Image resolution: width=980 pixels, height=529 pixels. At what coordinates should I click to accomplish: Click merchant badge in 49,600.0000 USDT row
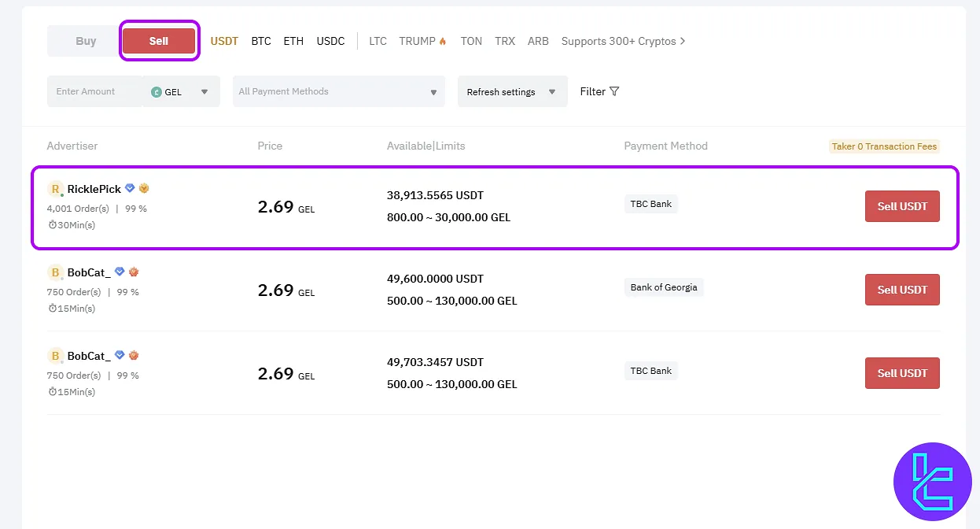(134, 272)
